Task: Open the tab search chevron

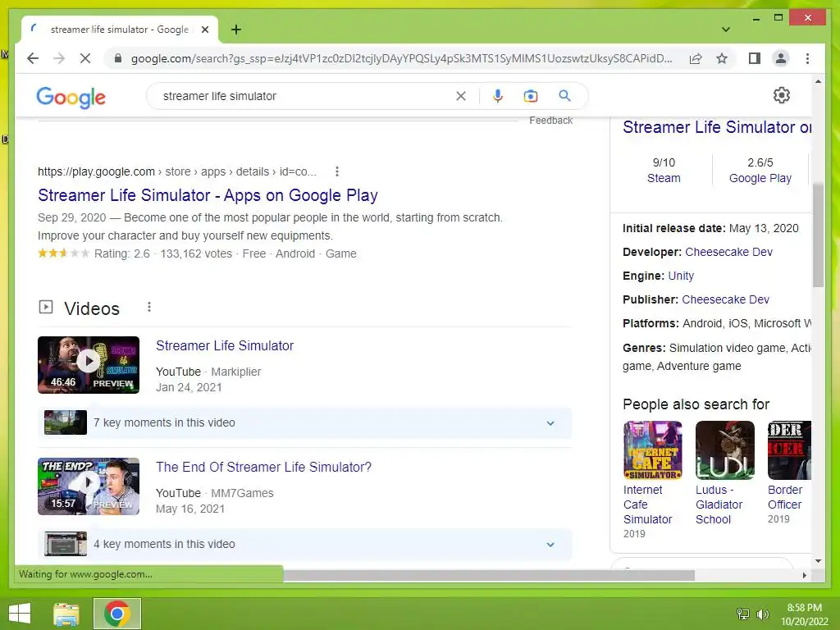Action: pyautogui.click(x=726, y=30)
